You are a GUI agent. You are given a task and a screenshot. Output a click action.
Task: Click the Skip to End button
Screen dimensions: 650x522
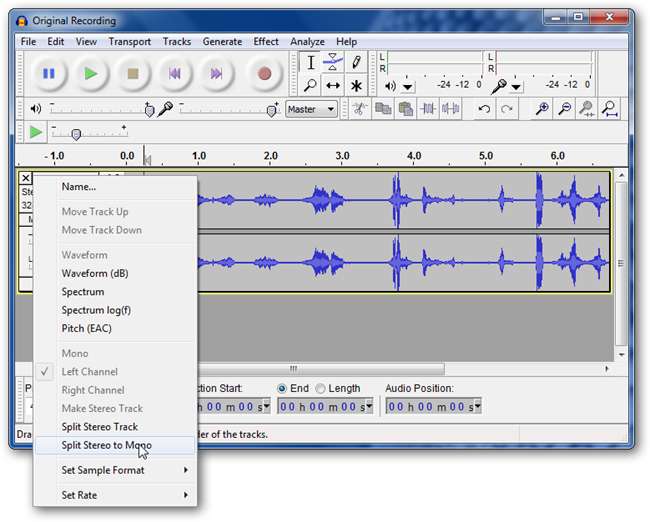coord(215,73)
